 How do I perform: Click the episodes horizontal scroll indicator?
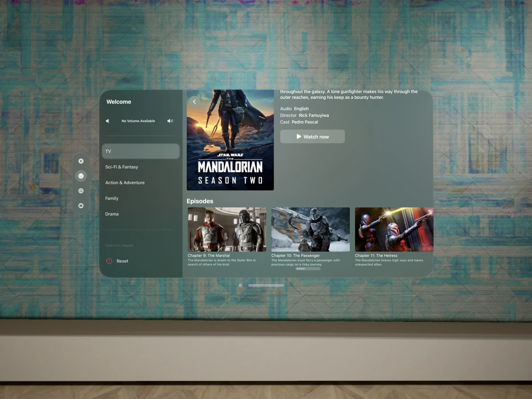[308, 268]
